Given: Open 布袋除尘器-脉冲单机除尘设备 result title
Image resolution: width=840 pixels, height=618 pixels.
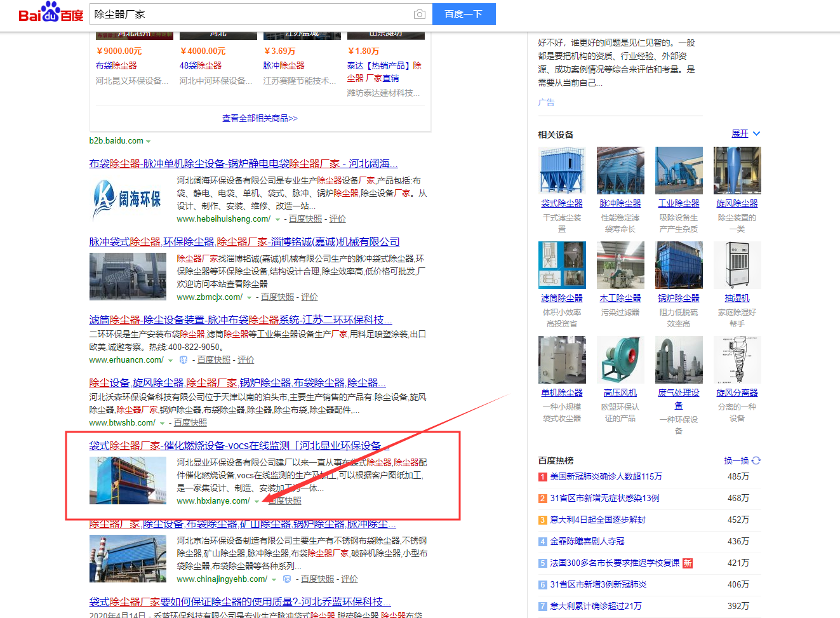Looking at the screenshot, I should point(243,163).
